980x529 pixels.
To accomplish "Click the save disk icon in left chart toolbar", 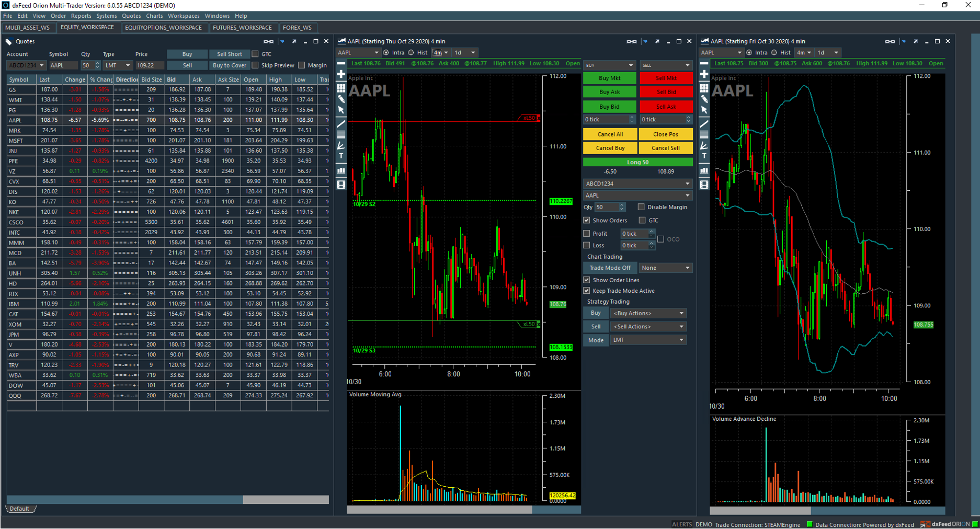I will coord(341,185).
